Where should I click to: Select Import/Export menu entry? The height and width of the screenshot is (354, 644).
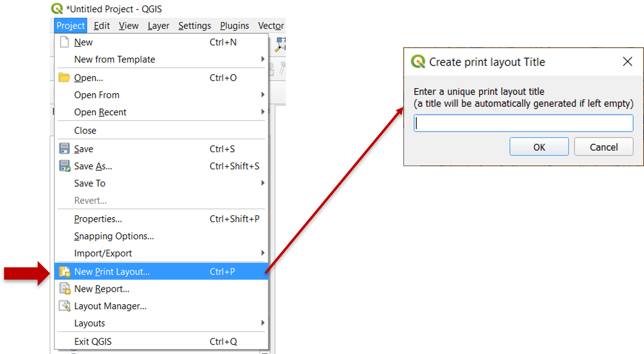(161, 253)
